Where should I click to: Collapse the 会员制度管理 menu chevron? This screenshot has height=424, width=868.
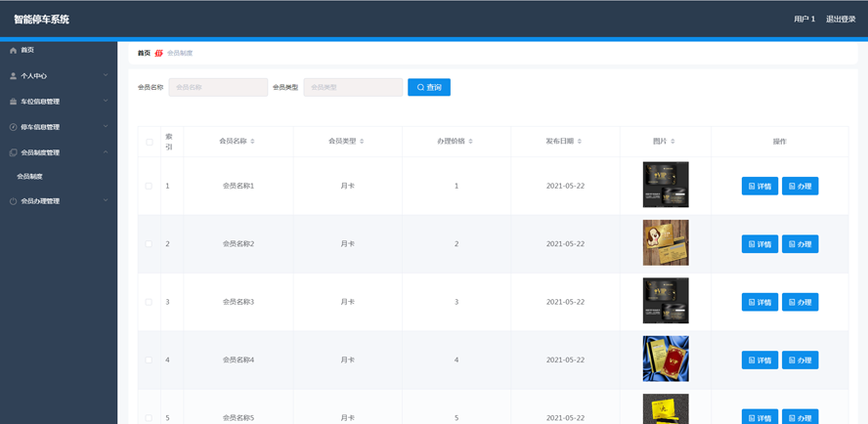tap(106, 152)
